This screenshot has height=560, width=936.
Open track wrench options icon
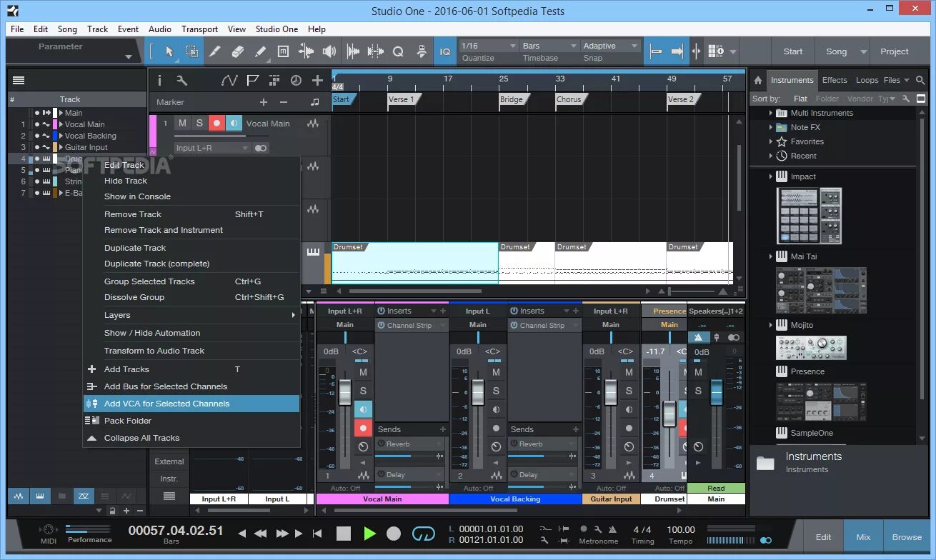(x=181, y=81)
